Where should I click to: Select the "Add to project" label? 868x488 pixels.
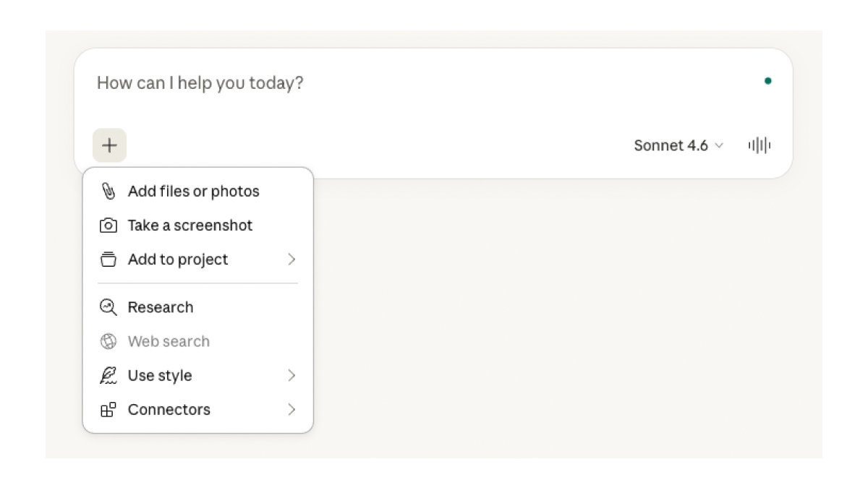pyautogui.click(x=178, y=260)
